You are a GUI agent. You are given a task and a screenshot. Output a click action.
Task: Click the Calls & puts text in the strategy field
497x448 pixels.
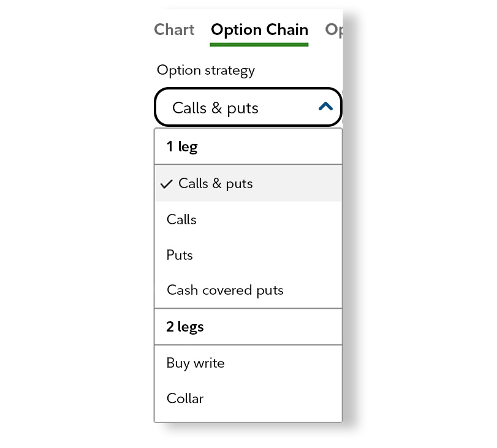[x=215, y=108]
